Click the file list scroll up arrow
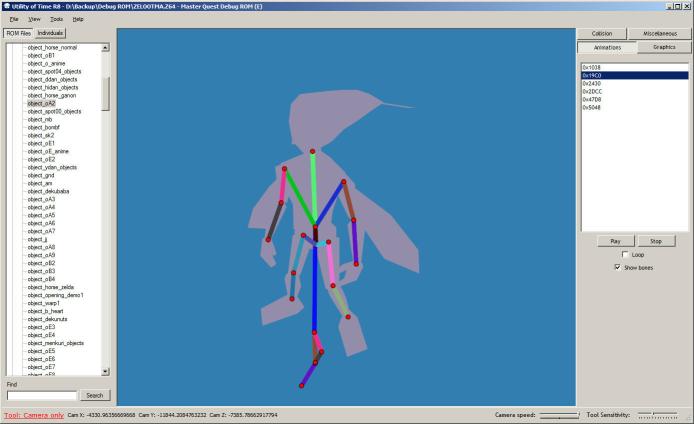Viewport: 694px width, 424px height. [105, 47]
